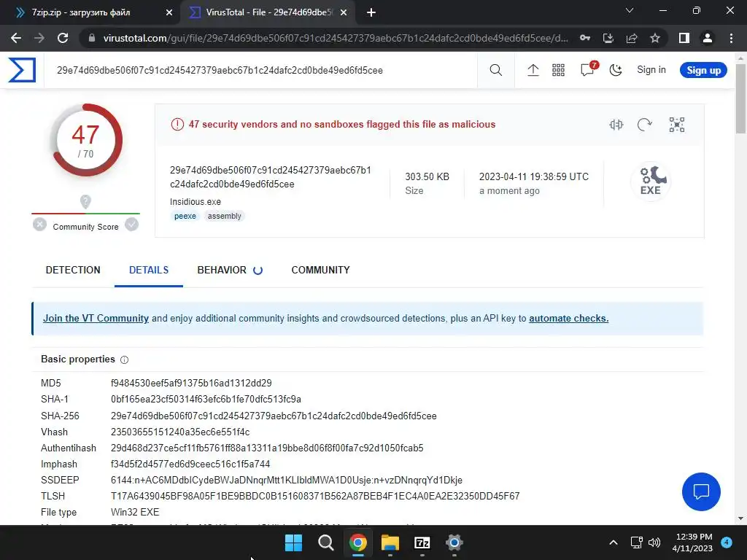The width and height of the screenshot is (747, 560).
Task: Open the graph view icon
Action: 677,125
